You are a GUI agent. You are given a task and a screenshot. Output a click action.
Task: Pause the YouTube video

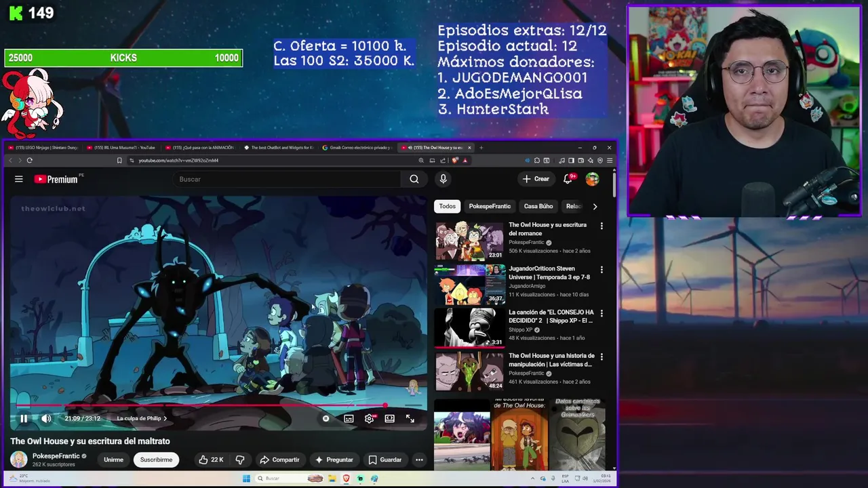point(24,419)
